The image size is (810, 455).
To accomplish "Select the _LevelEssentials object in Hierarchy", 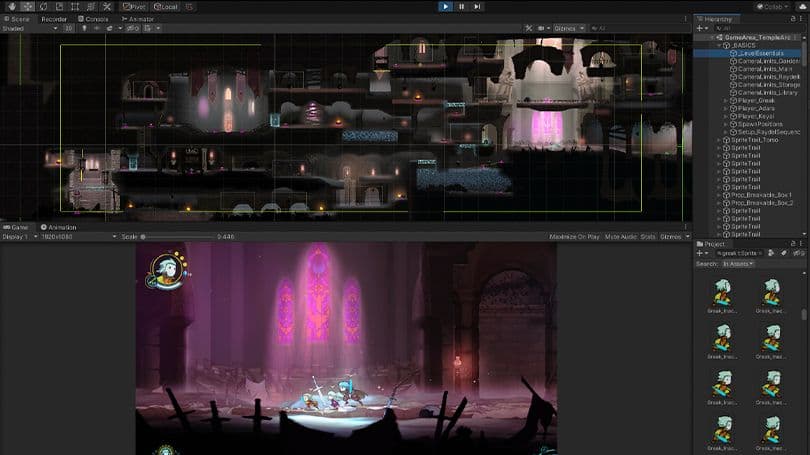I will click(760, 54).
